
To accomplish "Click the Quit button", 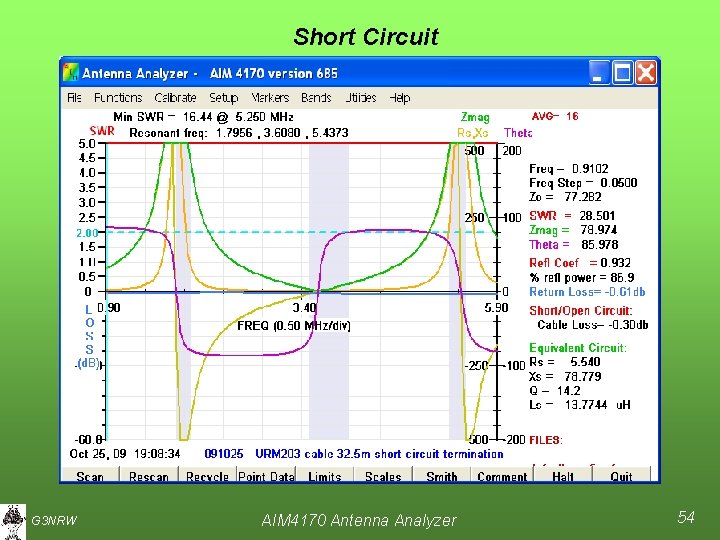I will (x=621, y=475).
